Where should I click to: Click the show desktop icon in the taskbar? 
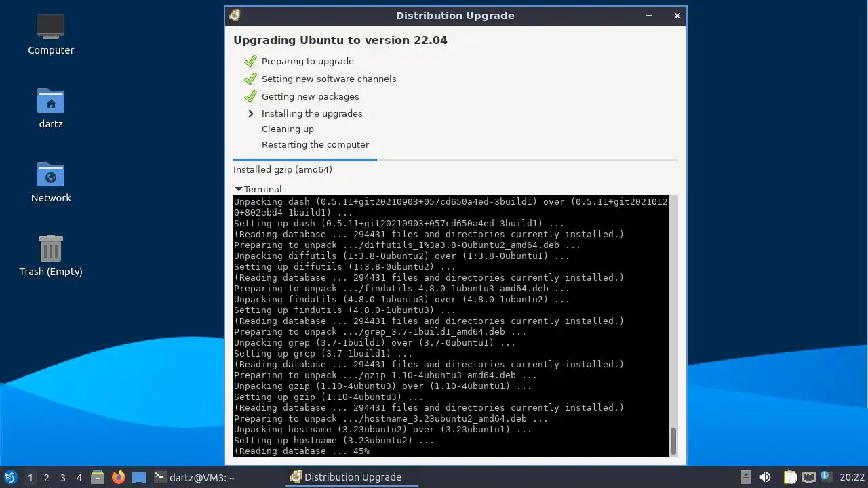click(x=139, y=477)
